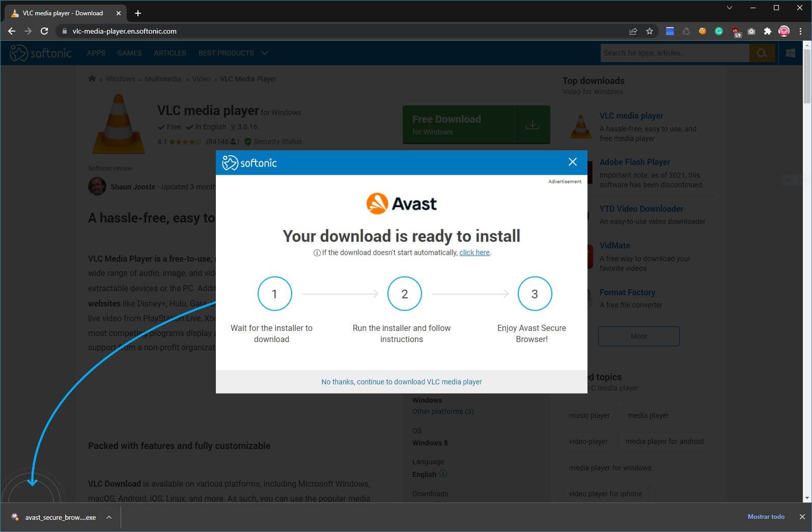812x532 pixels.
Task: Open the Chrome three-dot menu
Action: click(x=800, y=31)
